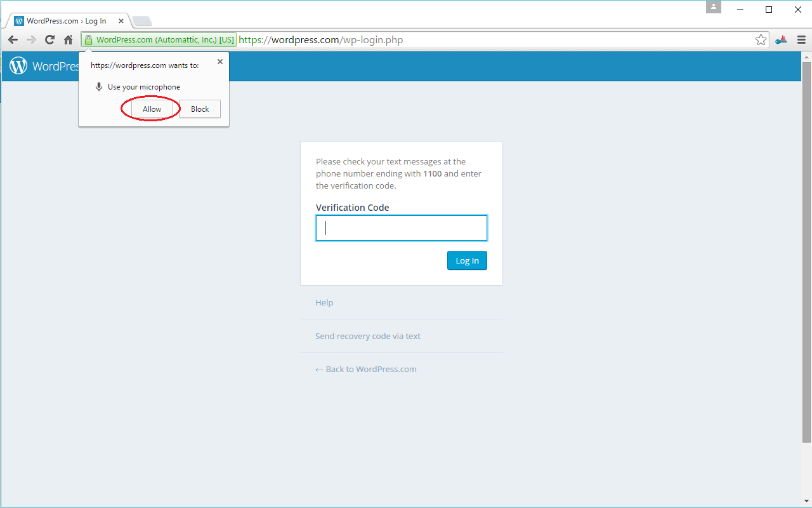Viewport: 812px width, 508px height.
Task: Click the Log In button
Action: (x=467, y=260)
